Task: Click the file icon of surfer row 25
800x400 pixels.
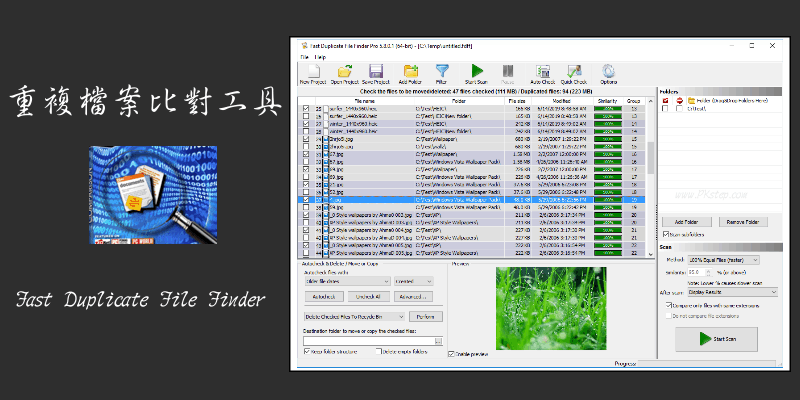Action: pos(326,108)
